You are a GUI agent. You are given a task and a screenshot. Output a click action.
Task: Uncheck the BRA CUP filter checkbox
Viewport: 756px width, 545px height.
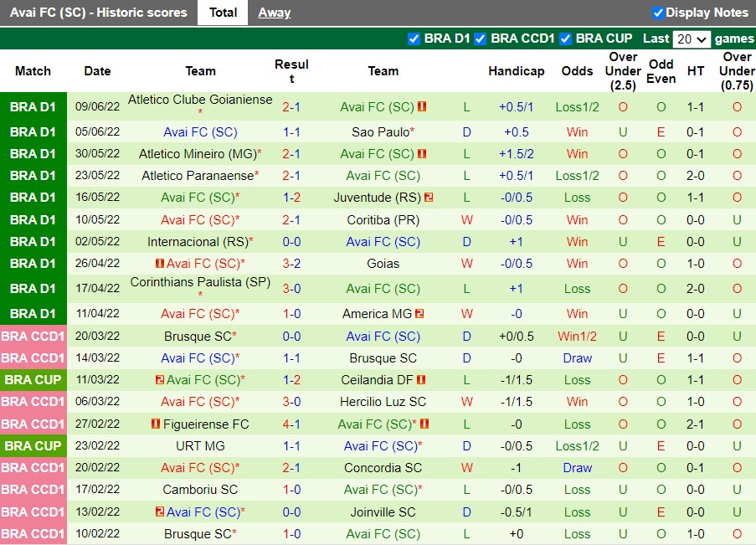566,39
